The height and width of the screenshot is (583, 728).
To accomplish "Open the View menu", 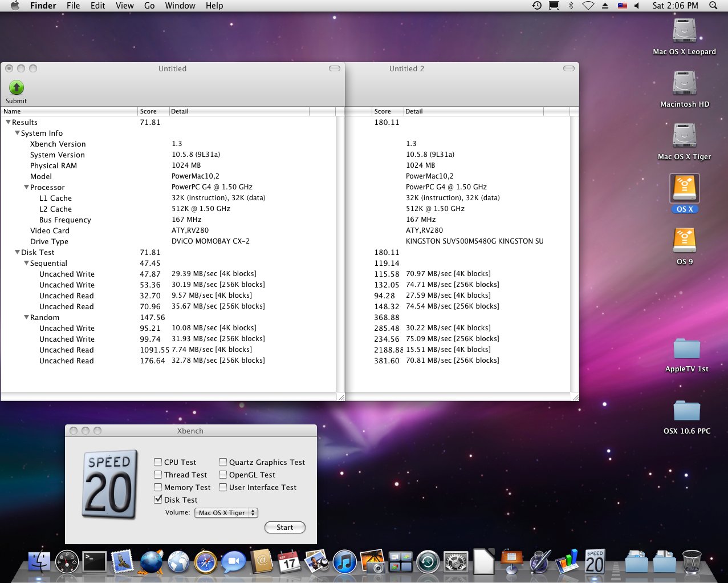I will (125, 6).
